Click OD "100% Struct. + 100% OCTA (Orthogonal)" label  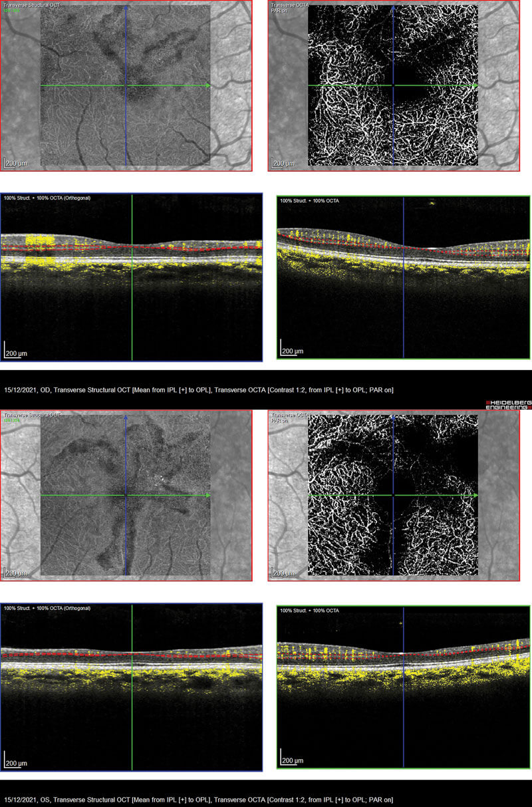[x=47, y=198]
